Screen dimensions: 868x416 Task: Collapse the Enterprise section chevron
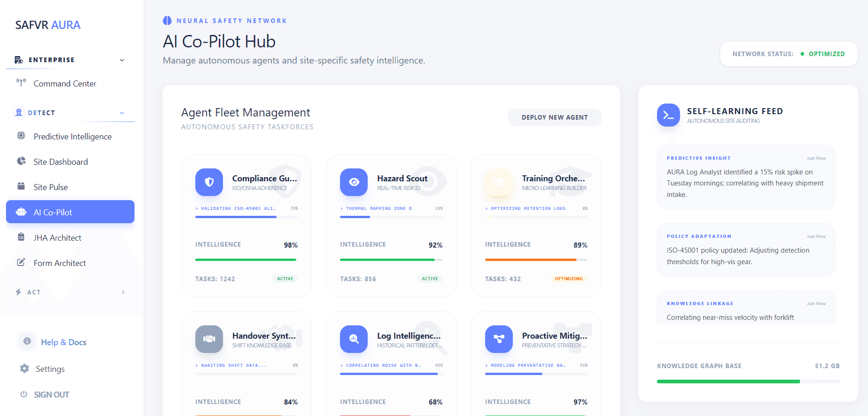click(122, 60)
